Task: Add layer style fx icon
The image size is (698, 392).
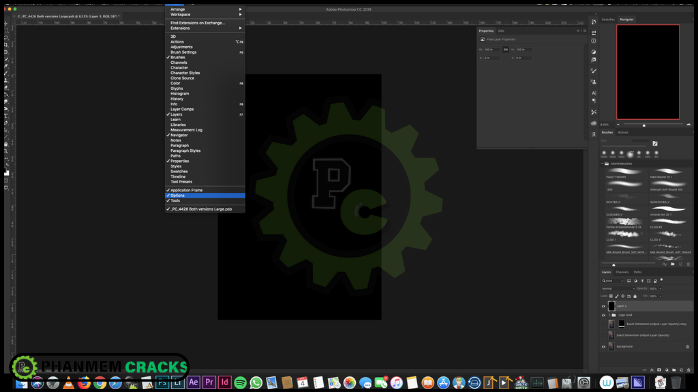Action: point(652,370)
